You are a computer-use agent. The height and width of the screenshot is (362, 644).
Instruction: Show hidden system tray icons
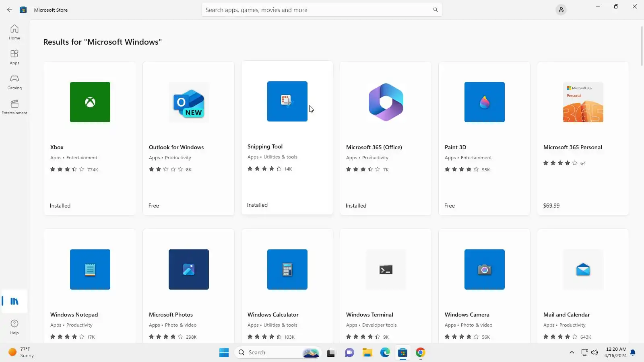pyautogui.click(x=572, y=353)
